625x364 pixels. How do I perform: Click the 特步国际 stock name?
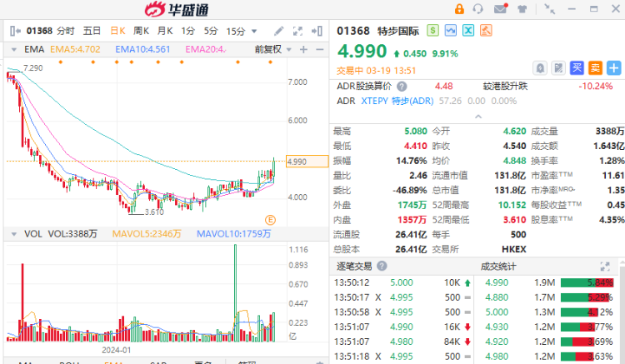[397, 31]
